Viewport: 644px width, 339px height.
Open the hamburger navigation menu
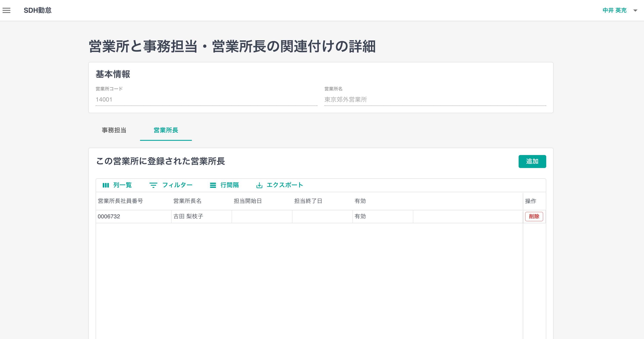6,10
